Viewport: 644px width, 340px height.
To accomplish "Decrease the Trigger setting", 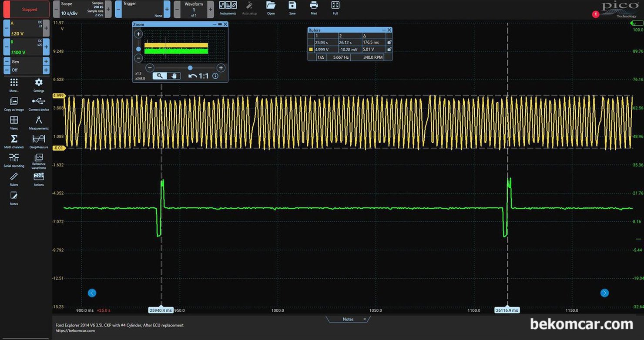I will tap(118, 9).
